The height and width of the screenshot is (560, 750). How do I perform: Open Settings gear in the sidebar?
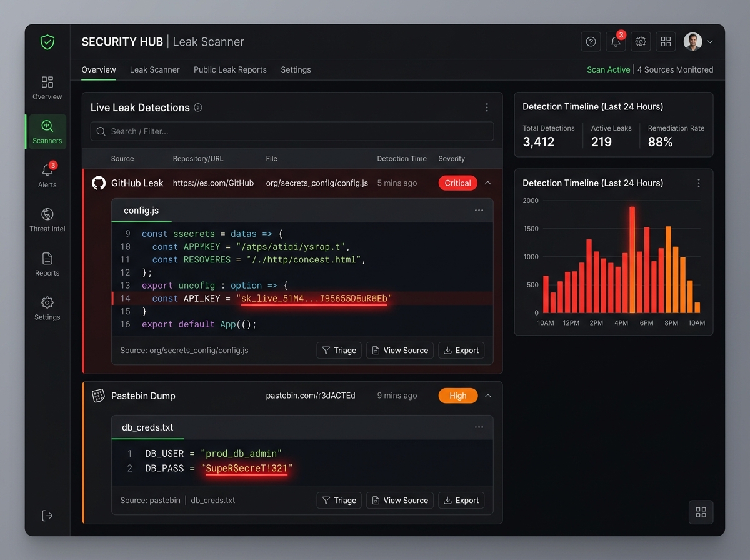47,307
